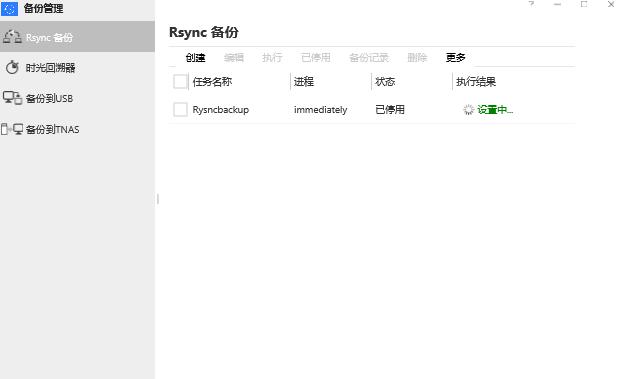Open 备份记录 from the toolbar
620x379 pixels.
coord(369,58)
